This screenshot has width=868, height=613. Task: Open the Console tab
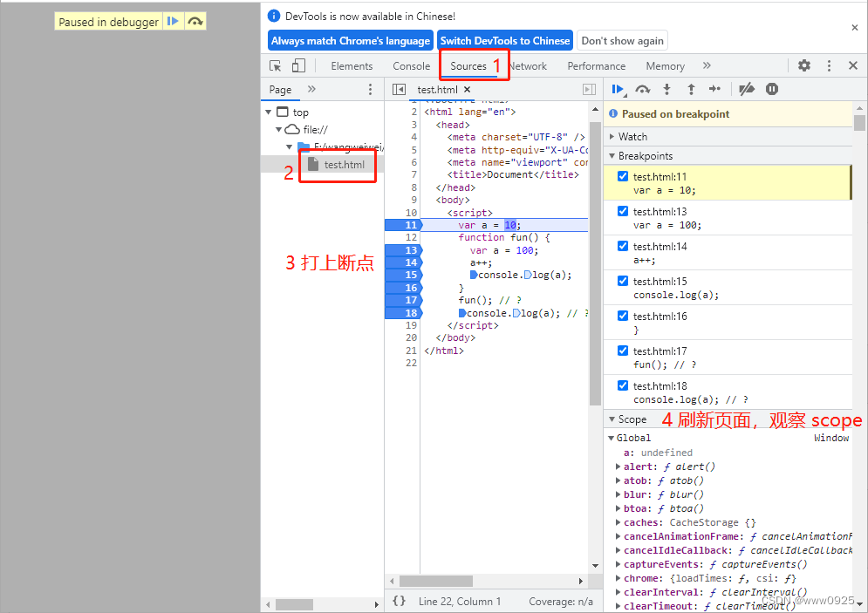(411, 66)
